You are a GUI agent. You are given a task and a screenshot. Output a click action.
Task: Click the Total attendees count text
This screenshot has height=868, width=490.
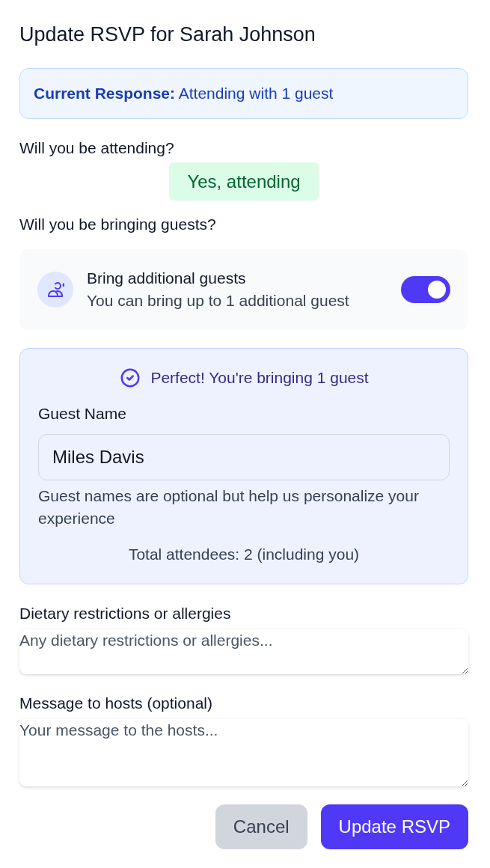pyautogui.click(x=244, y=554)
